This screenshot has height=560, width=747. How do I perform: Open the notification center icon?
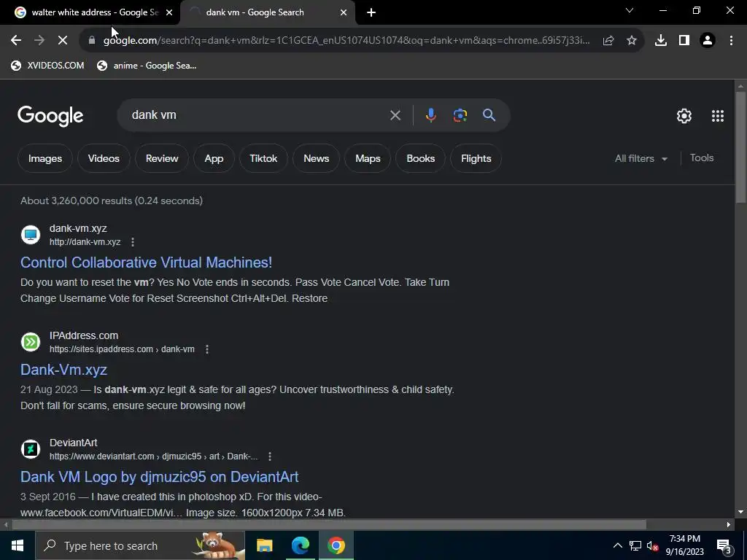pyautogui.click(x=724, y=545)
